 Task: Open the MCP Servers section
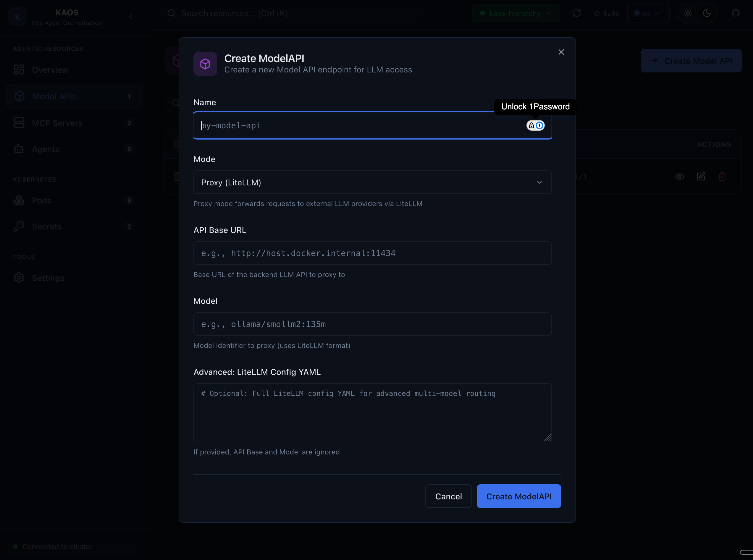coord(57,123)
